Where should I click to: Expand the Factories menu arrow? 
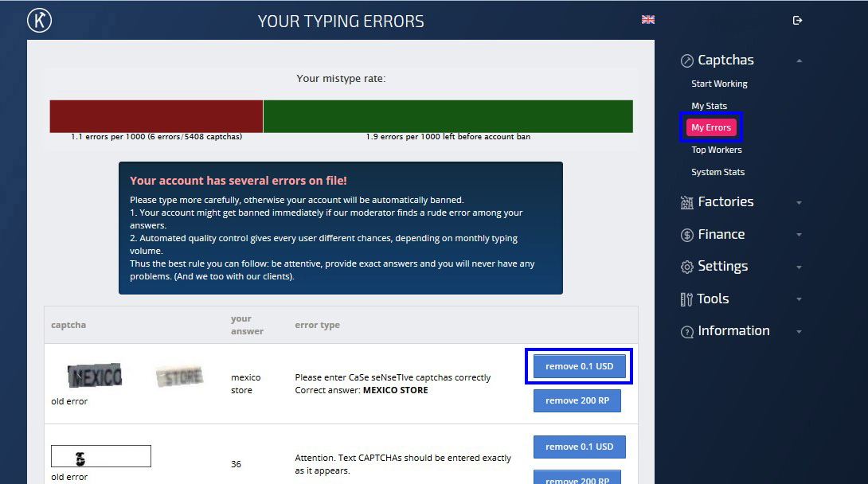(799, 202)
